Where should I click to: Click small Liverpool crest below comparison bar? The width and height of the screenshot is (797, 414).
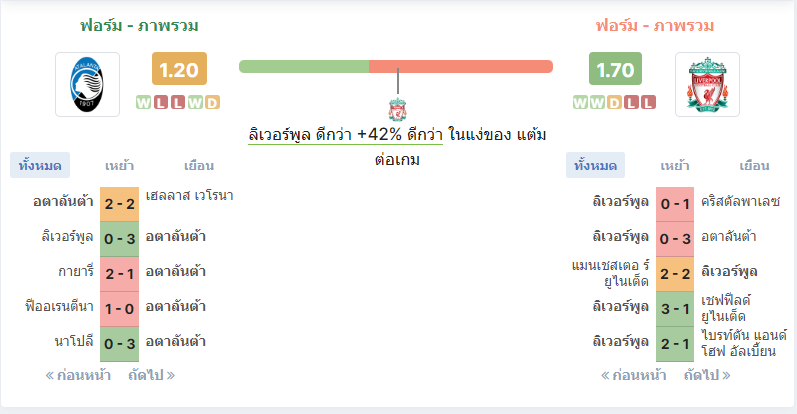click(x=397, y=110)
